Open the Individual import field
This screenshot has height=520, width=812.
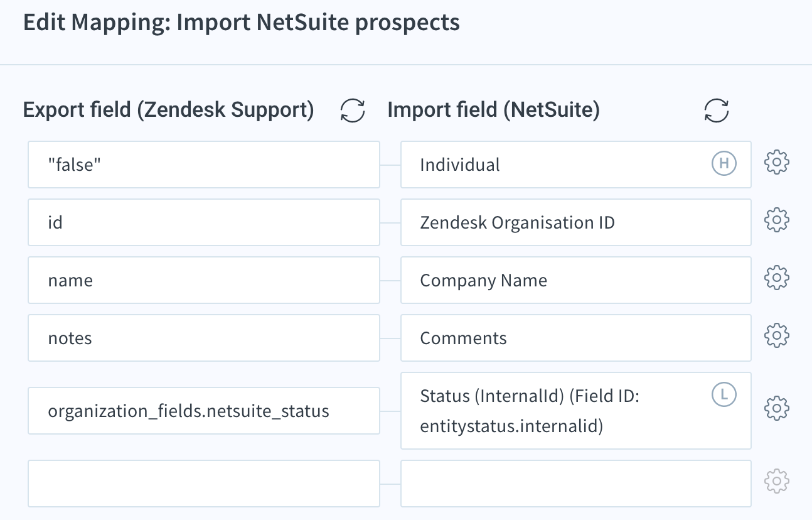pyautogui.click(x=576, y=165)
